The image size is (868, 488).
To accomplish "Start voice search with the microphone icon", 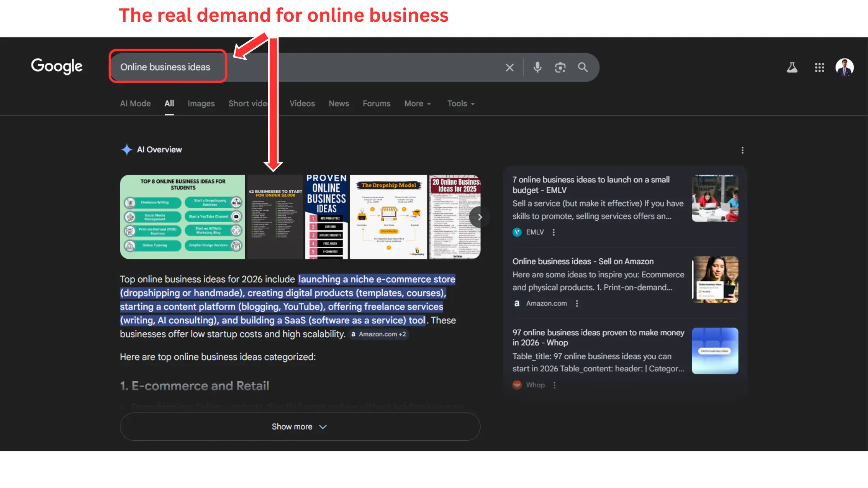I will pos(537,67).
